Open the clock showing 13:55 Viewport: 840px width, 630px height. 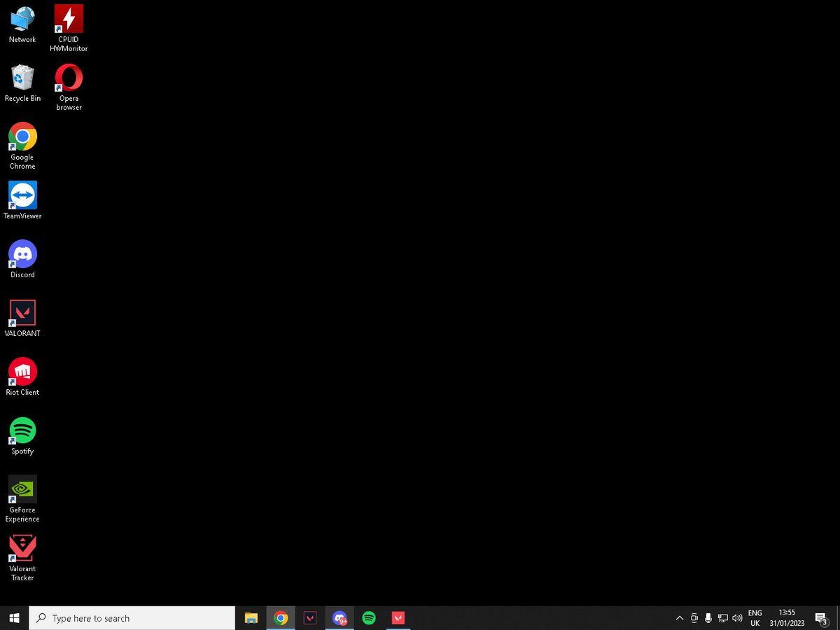pyautogui.click(x=787, y=618)
